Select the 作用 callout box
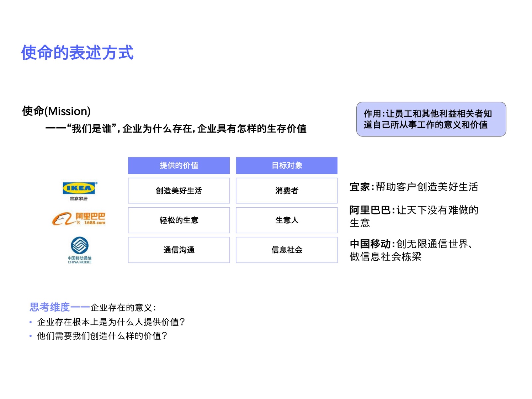This screenshot has height=399, width=532. point(431,119)
